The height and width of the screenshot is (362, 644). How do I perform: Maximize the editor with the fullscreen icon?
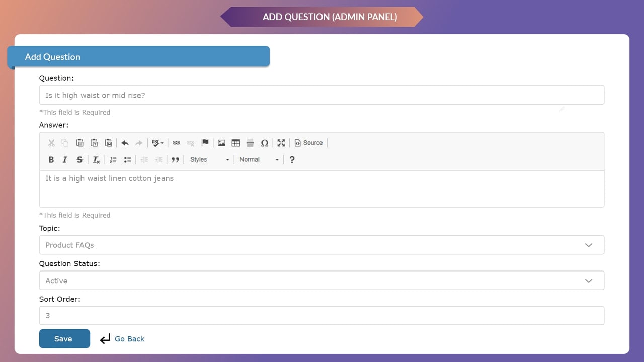tap(281, 143)
